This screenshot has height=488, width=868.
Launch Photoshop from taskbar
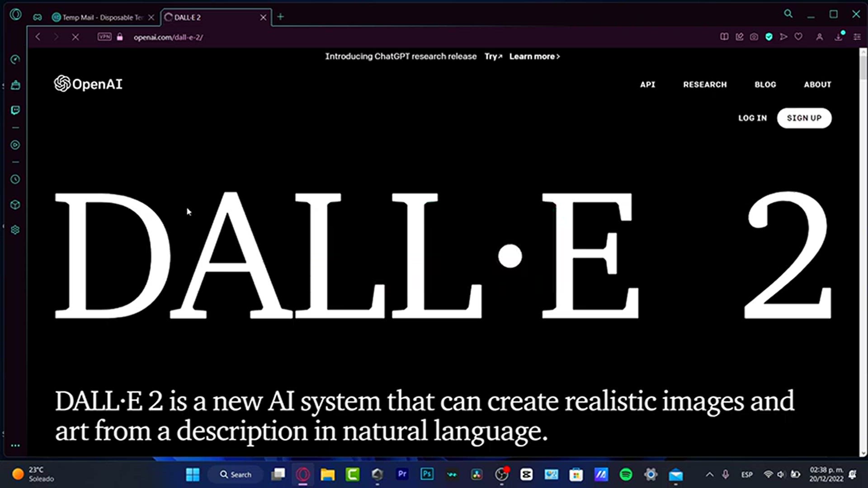427,474
